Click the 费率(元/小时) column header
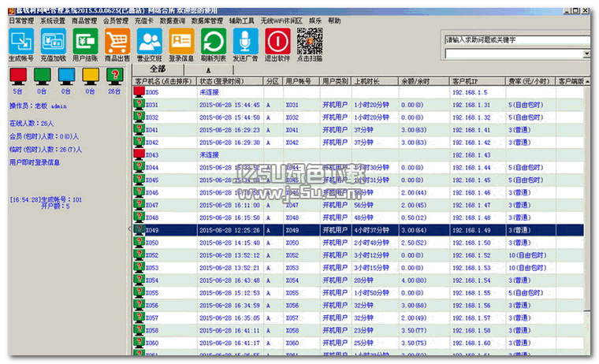This screenshot has height=364, width=599. click(530, 81)
